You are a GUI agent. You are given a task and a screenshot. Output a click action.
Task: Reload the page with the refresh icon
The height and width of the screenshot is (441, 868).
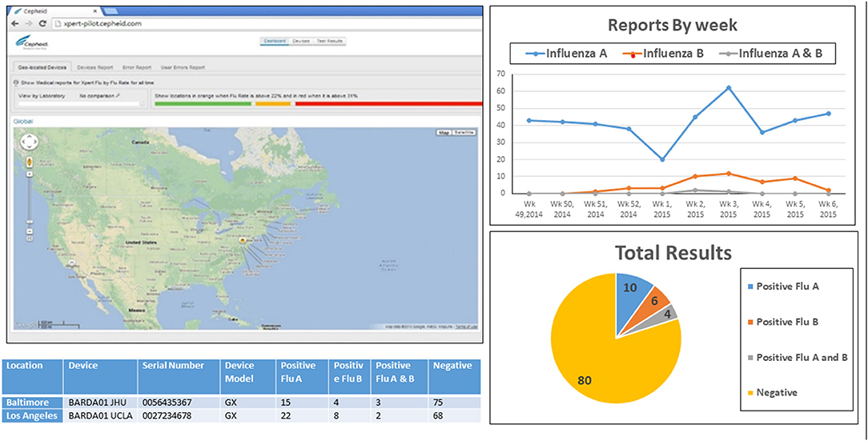coord(42,24)
